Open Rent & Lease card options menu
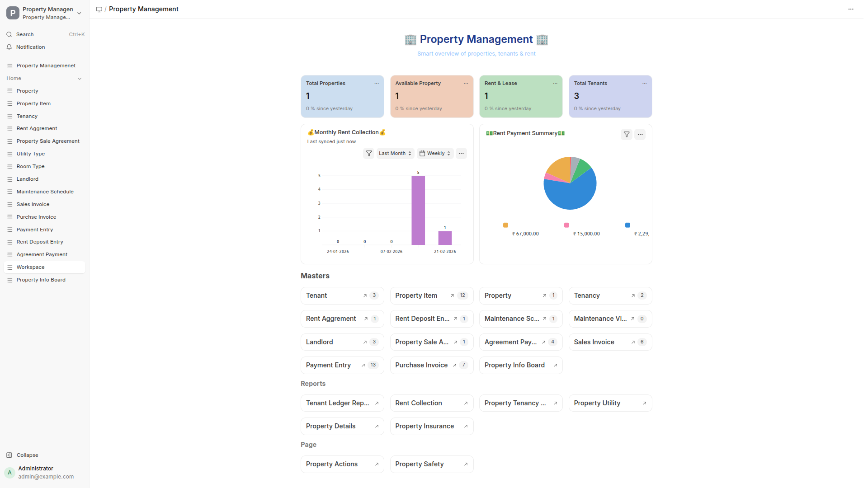The image size is (868, 488). tap(555, 84)
